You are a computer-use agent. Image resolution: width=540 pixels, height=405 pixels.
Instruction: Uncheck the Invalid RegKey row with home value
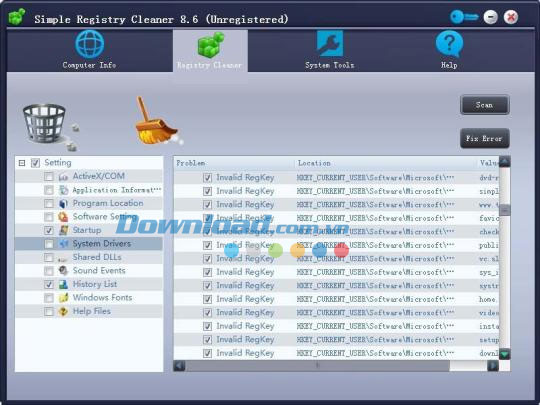207,299
